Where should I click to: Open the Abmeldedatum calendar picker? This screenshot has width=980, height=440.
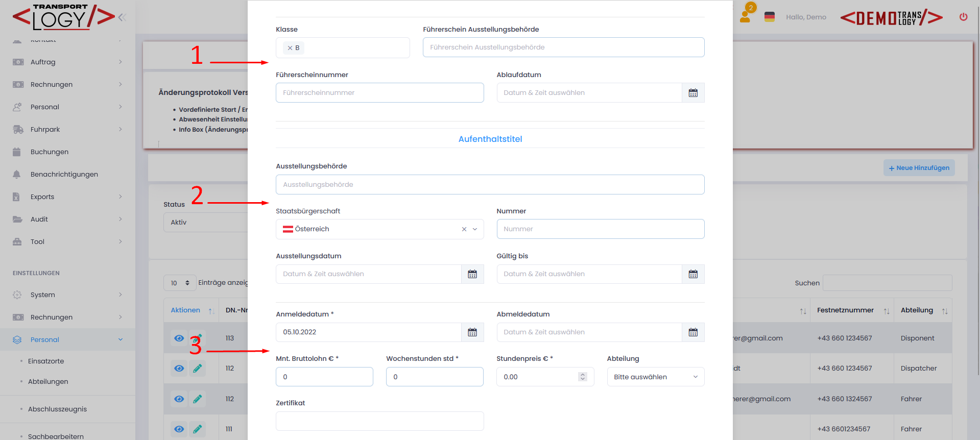[x=693, y=332]
